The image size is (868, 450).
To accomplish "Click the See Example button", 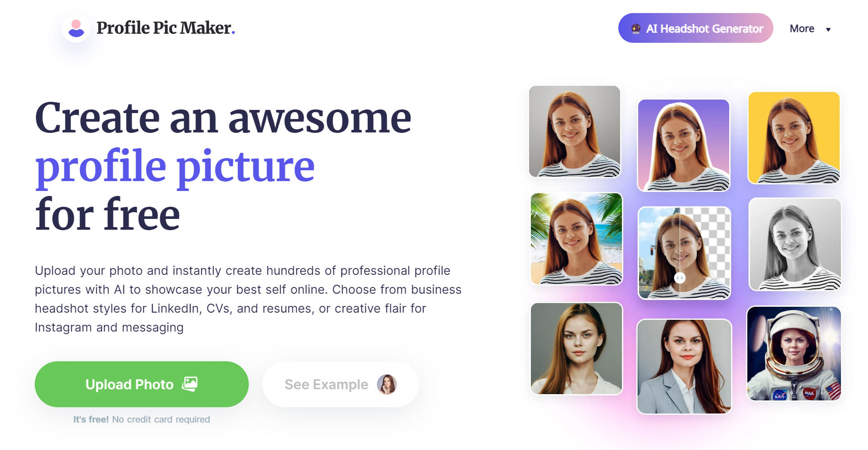I will pos(341,384).
